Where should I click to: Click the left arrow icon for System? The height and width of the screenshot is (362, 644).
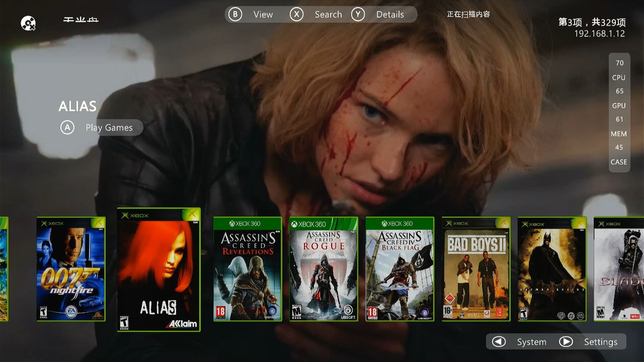499,342
